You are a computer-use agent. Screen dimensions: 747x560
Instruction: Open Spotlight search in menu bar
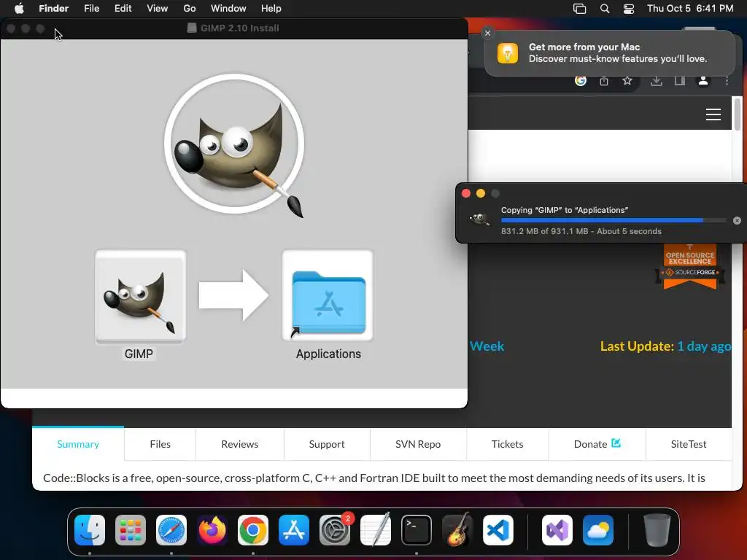(605, 9)
